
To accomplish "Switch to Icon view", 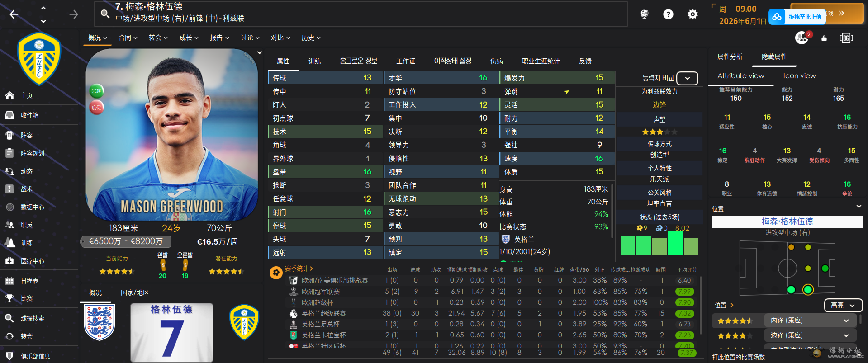I will [x=800, y=76].
